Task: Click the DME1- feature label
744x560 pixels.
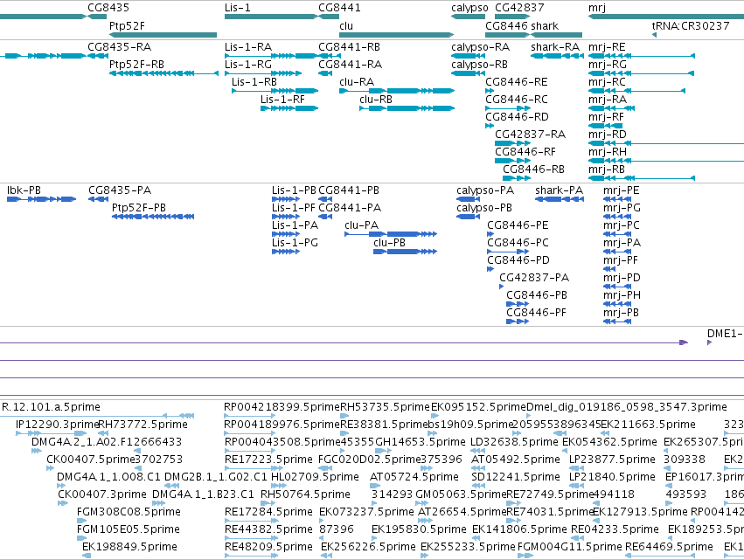Action: [725, 334]
